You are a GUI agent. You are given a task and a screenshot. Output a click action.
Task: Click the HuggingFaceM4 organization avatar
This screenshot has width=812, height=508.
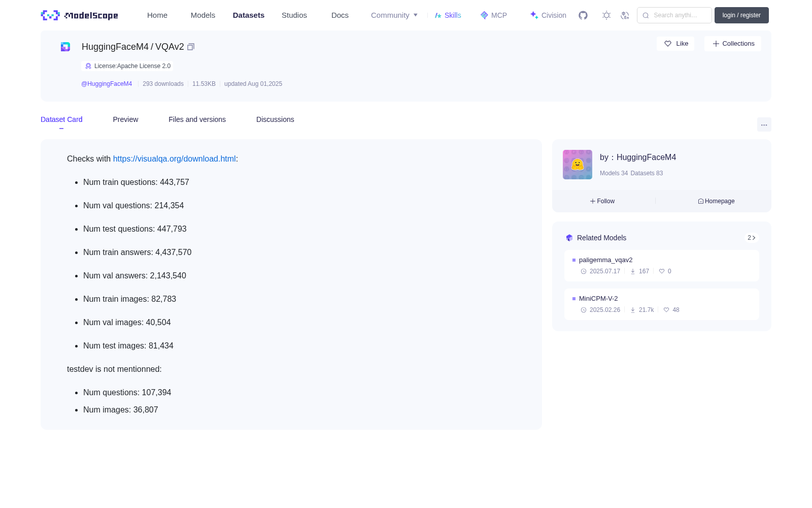[578, 165]
